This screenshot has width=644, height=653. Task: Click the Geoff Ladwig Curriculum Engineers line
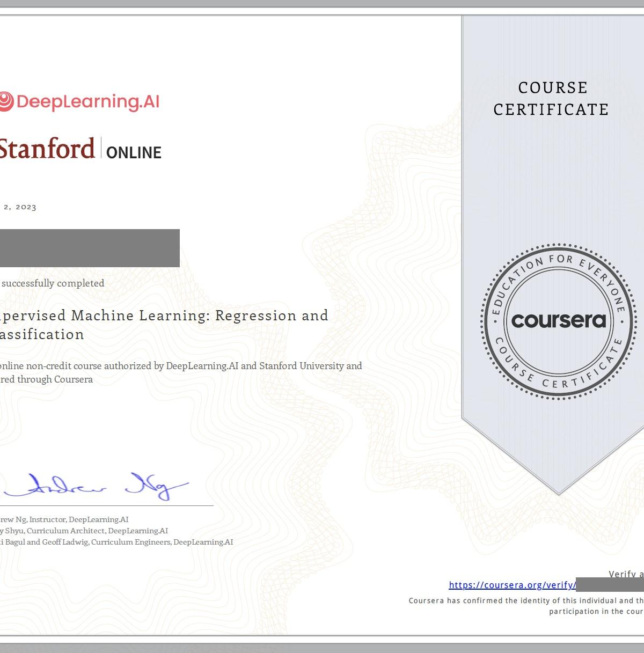pyautogui.click(x=116, y=542)
